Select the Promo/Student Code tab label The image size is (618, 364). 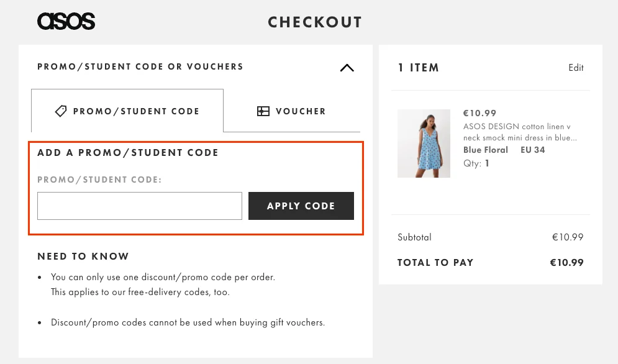(136, 112)
